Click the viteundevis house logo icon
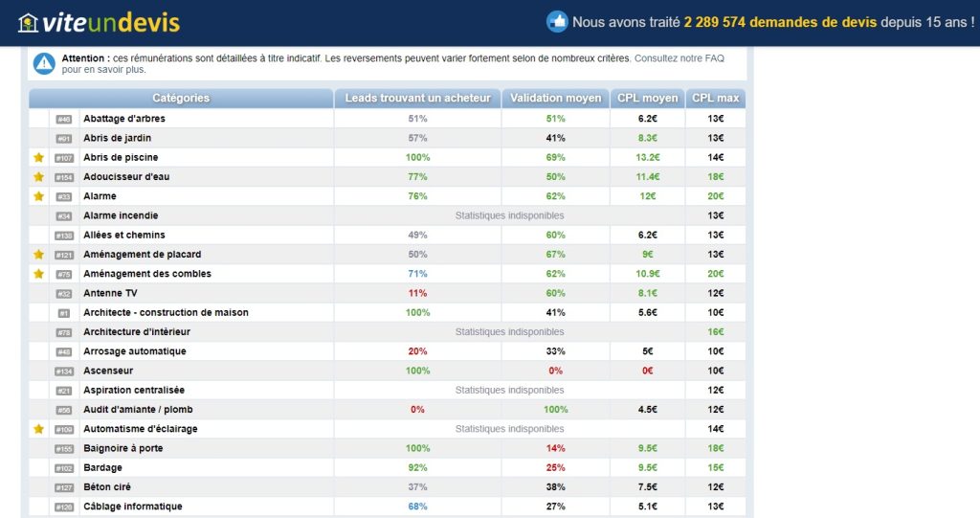 pyautogui.click(x=28, y=23)
